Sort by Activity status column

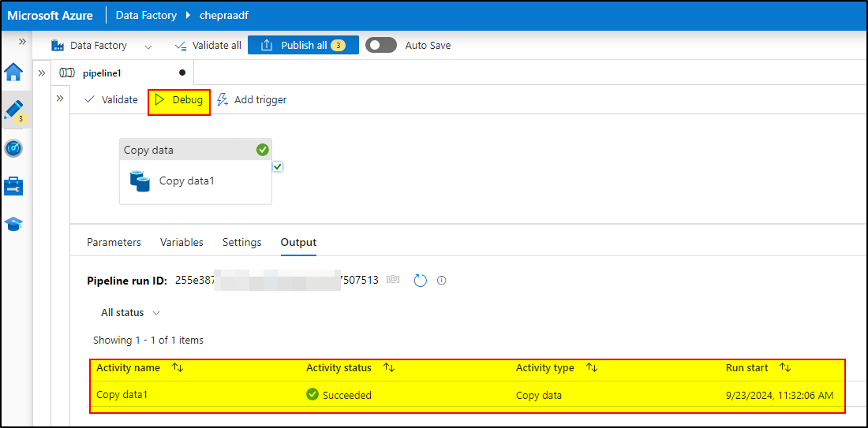(388, 368)
